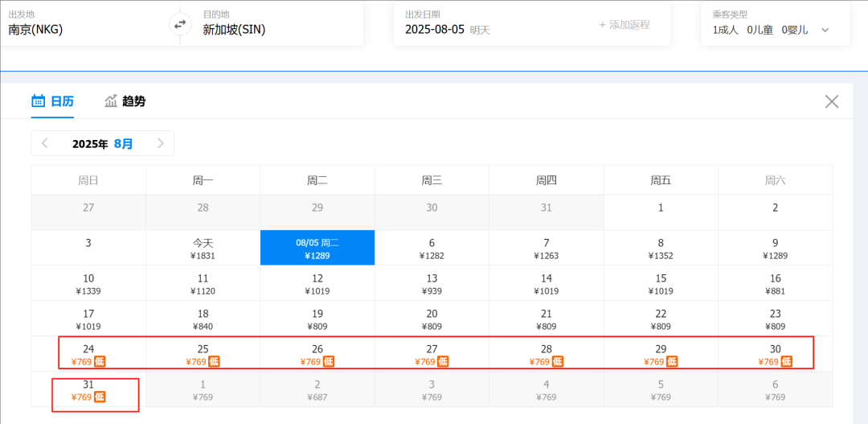Select August 20 priced ¥809
Screen dimensions: 868x424
[x=432, y=319]
